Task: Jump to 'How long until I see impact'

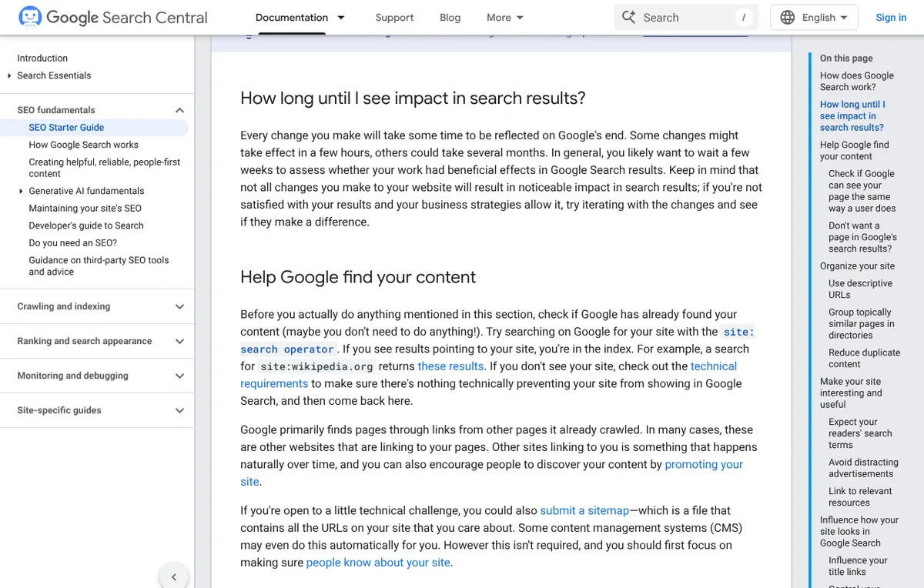Action: click(x=852, y=115)
